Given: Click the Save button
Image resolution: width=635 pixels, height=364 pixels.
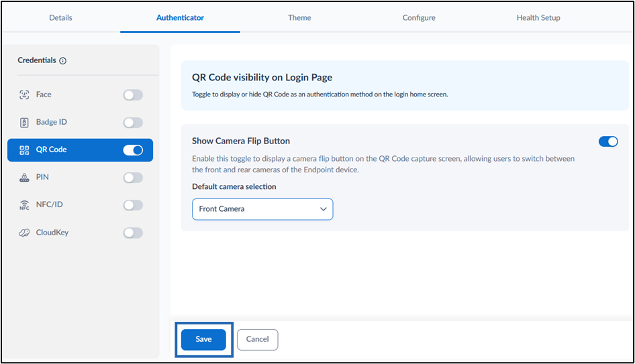Looking at the screenshot, I should [x=203, y=339].
